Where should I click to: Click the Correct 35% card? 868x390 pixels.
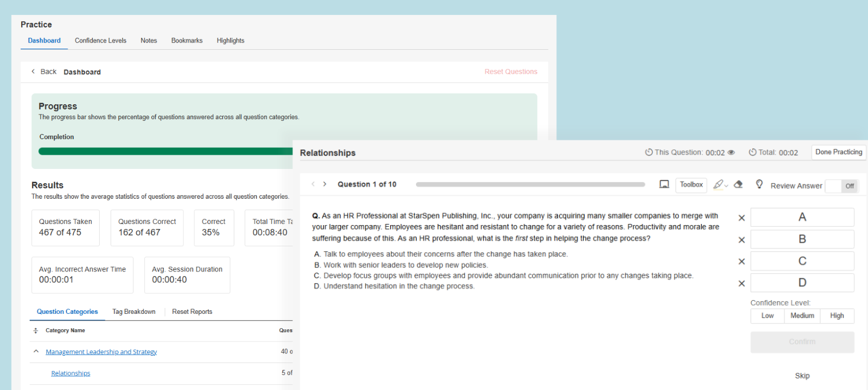pos(214,227)
